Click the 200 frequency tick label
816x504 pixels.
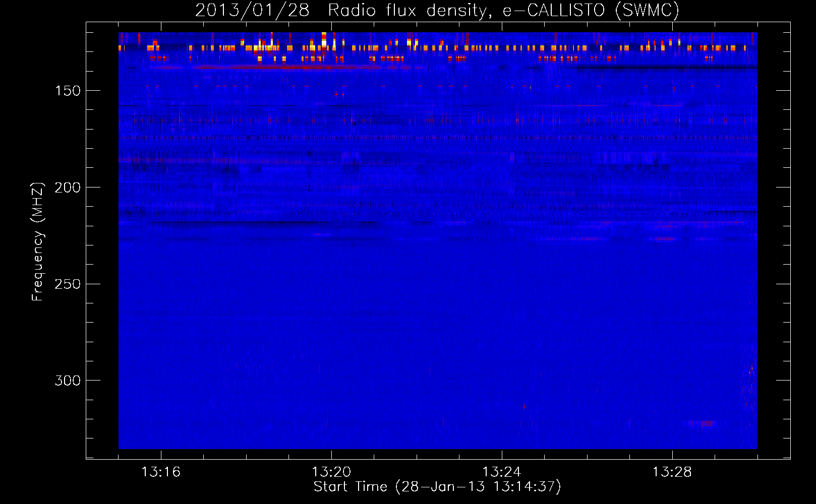pos(68,187)
